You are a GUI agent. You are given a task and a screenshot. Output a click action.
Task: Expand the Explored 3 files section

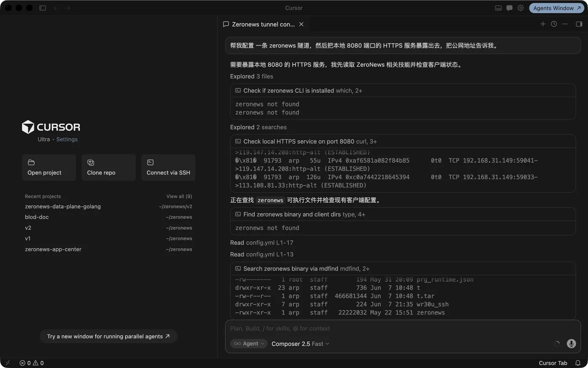point(252,76)
